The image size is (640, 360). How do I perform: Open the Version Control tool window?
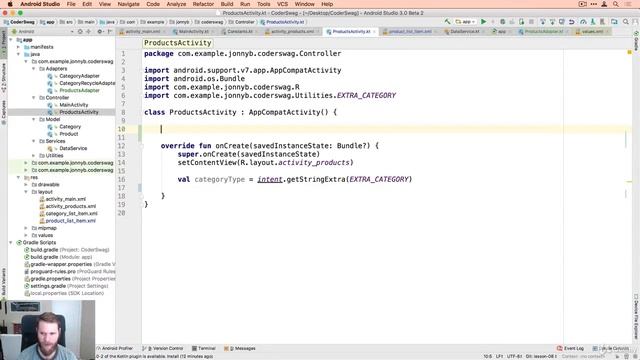(x=163, y=349)
